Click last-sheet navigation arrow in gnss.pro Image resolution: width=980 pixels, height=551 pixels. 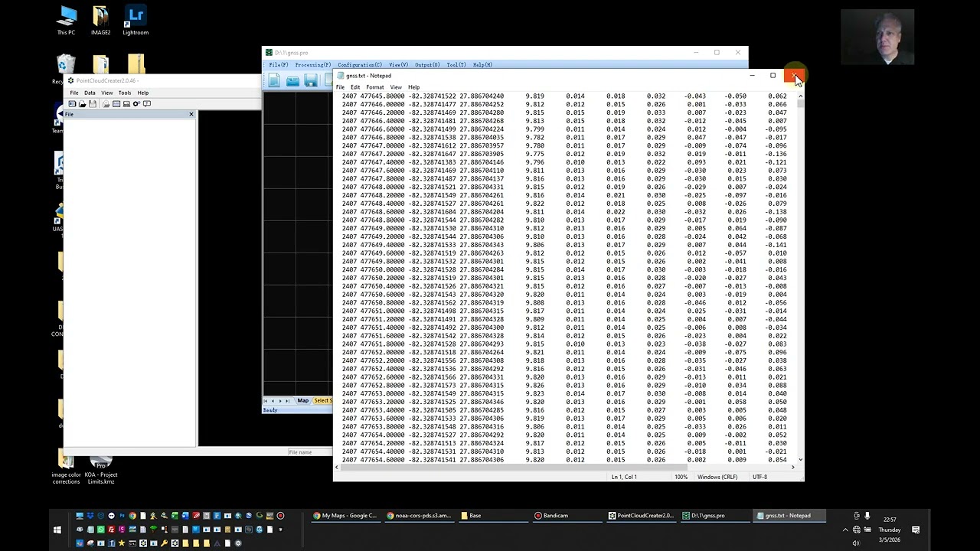coord(288,401)
